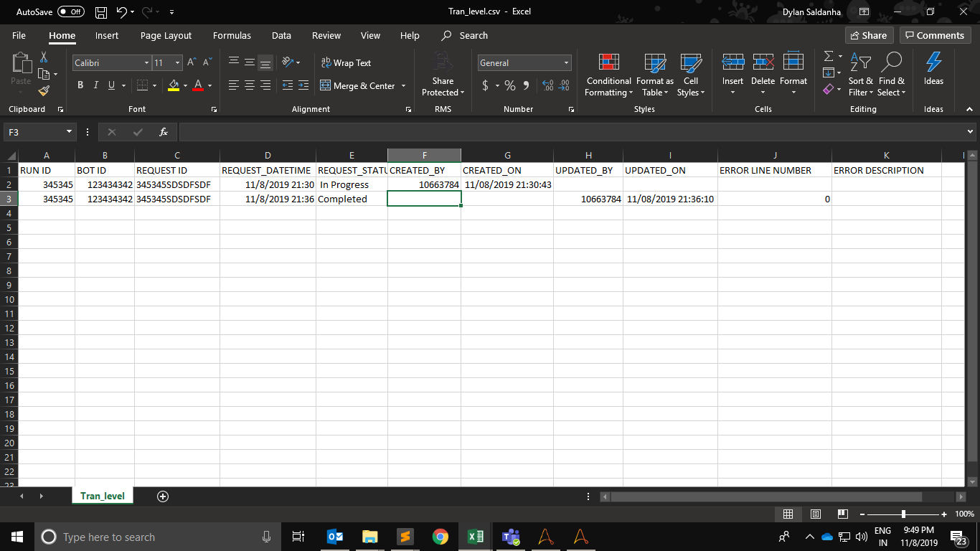Click the Share button
This screenshot has height=551, width=980.
868,35
